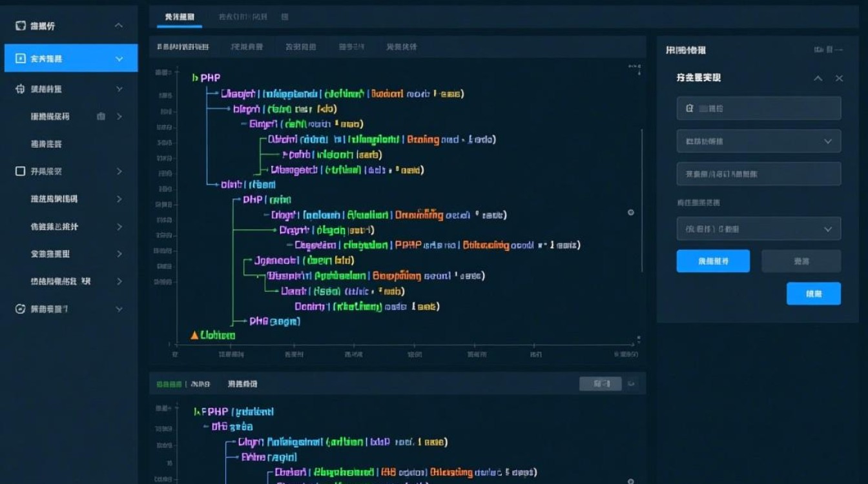Switch to the second top tab

[242, 17]
